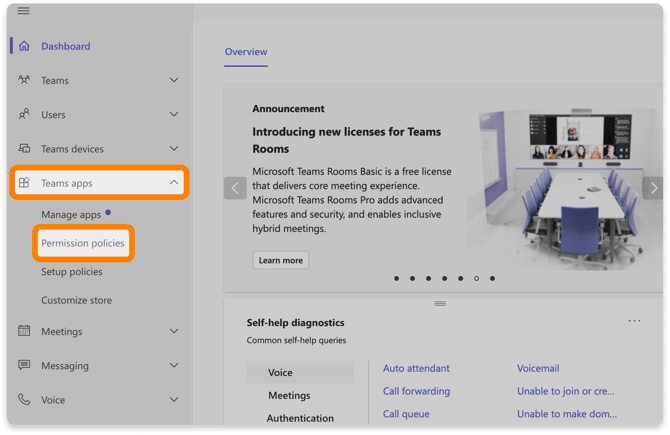
Task: Open Permission policies in sidebar
Action: click(x=83, y=243)
